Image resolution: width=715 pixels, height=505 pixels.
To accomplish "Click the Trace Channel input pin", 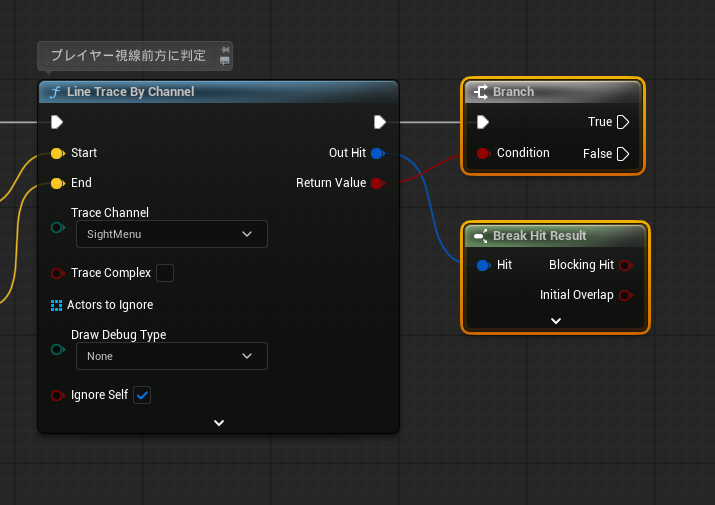I will coord(58,227).
